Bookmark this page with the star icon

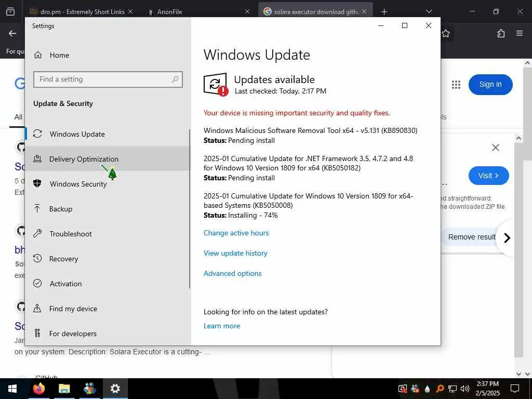click(x=446, y=33)
